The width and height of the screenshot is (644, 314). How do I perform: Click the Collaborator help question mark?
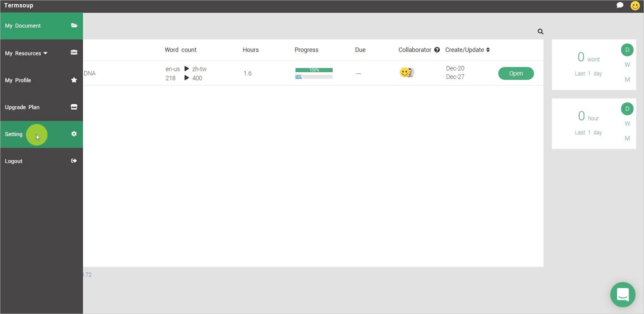[437, 50]
